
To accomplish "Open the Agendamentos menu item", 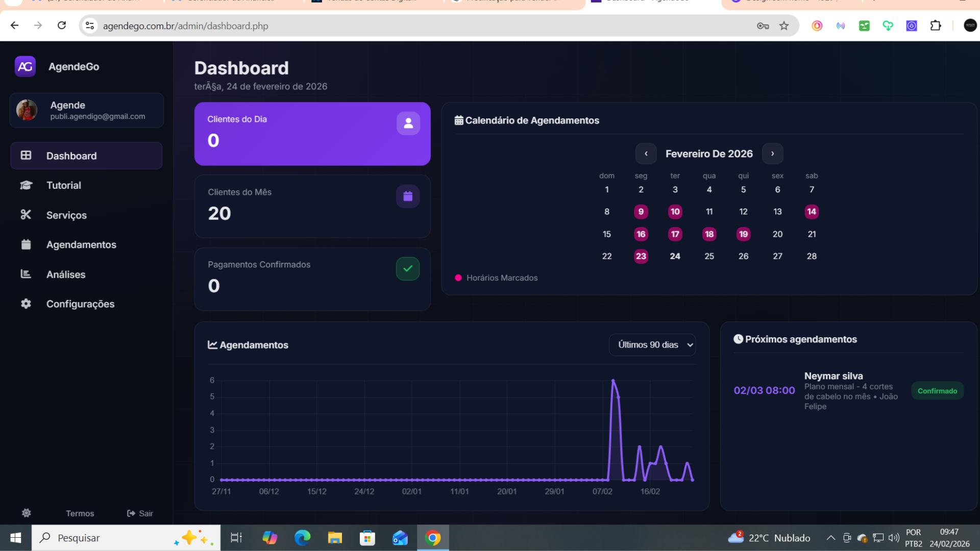I will tap(81, 244).
